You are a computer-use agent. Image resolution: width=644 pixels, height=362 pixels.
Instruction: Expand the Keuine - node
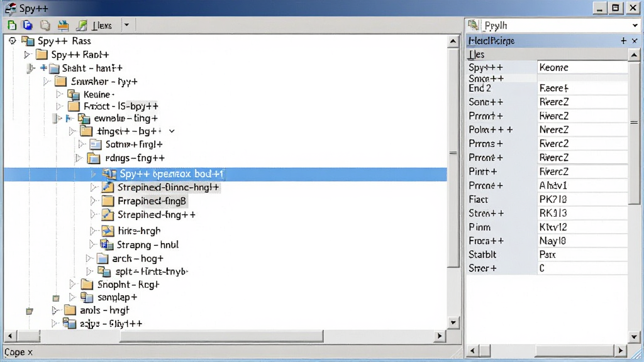point(60,94)
